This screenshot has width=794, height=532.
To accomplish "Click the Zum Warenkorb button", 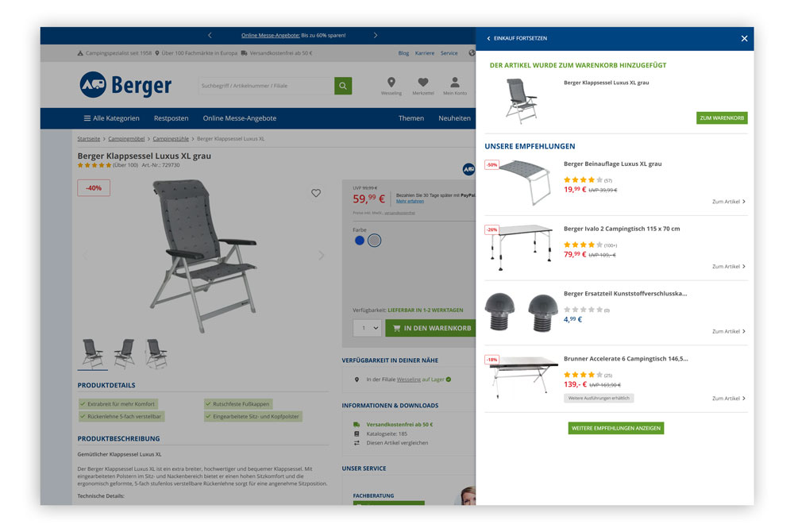I will [722, 118].
